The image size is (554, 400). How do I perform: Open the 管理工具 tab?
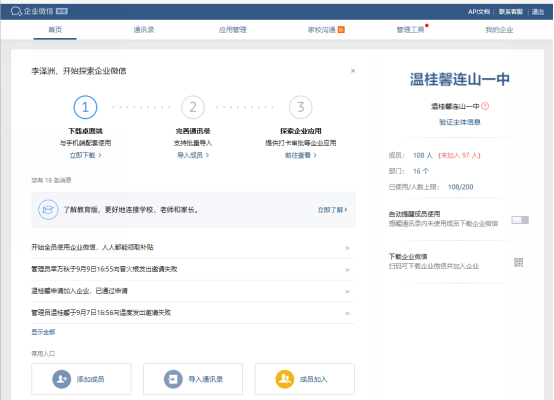pos(410,30)
